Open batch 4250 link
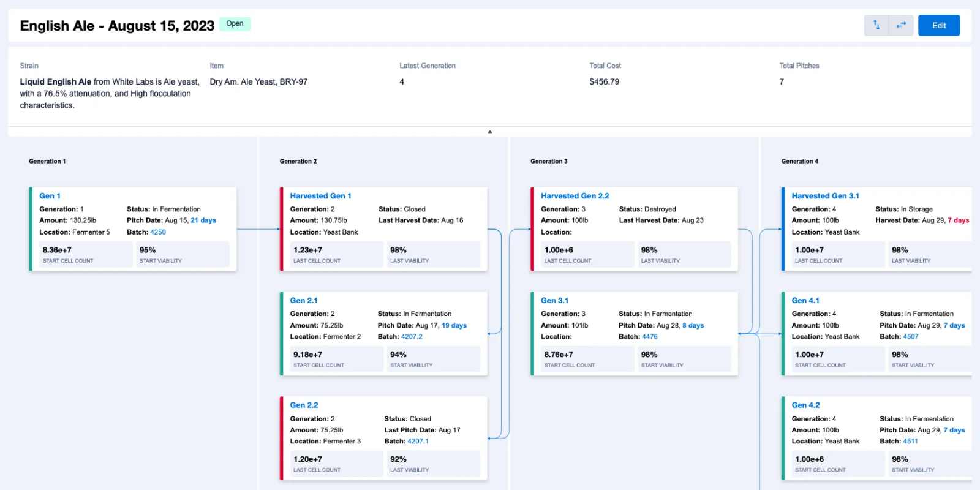 [x=158, y=232]
